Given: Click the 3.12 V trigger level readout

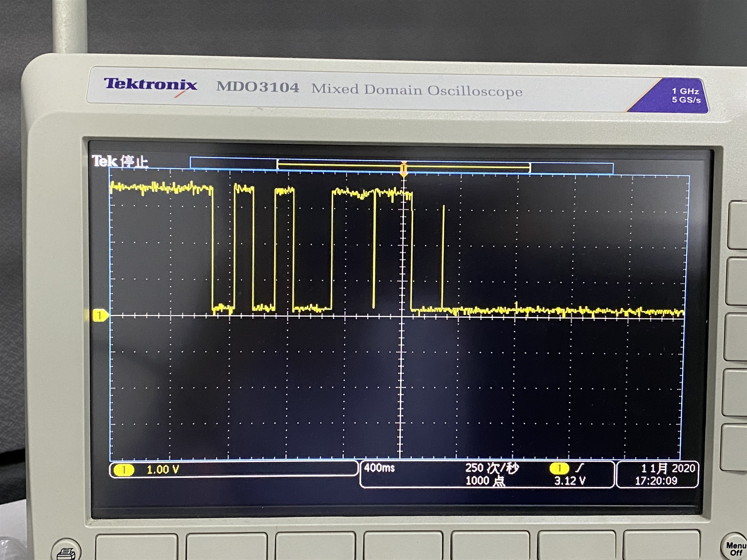Looking at the screenshot, I should pos(570,481).
